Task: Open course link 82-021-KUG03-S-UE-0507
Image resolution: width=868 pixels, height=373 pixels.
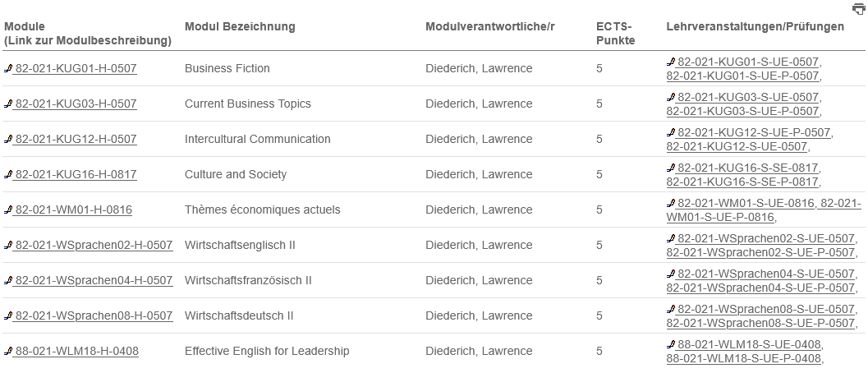Action: [748, 97]
